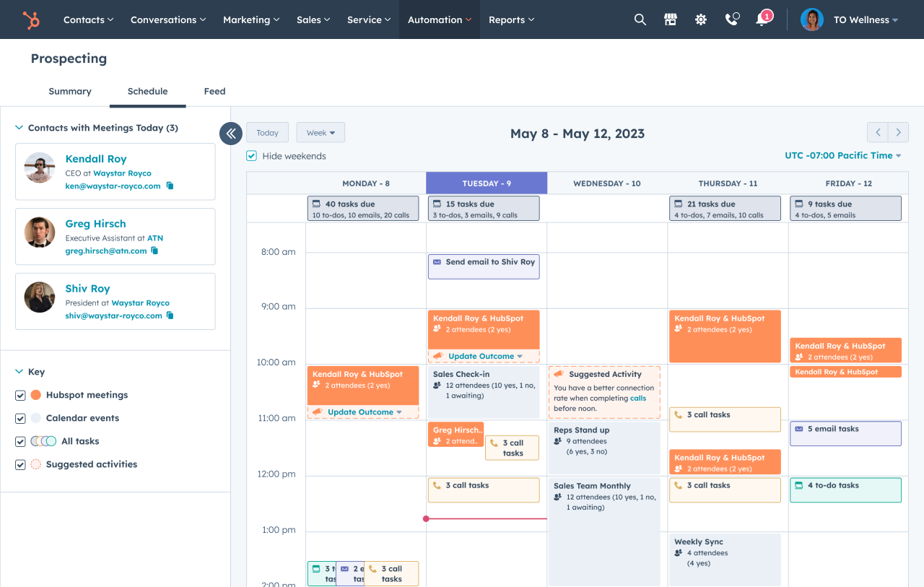Select the Send email to Shiv Roy task
Image resolution: width=924 pixels, height=587 pixels.
[x=484, y=266]
